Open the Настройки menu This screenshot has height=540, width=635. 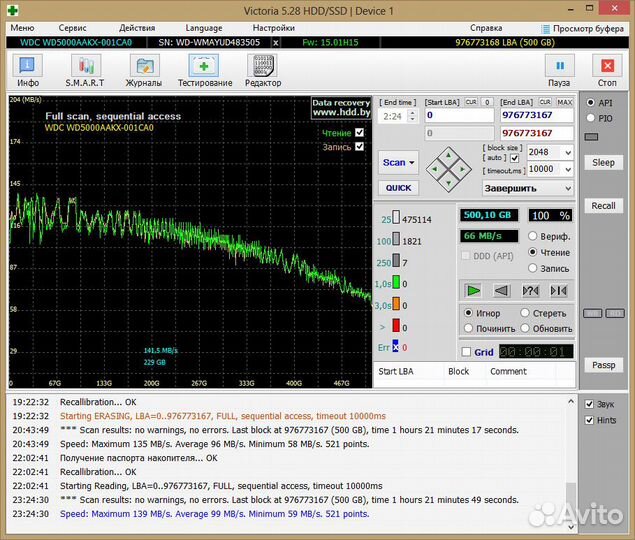click(273, 28)
